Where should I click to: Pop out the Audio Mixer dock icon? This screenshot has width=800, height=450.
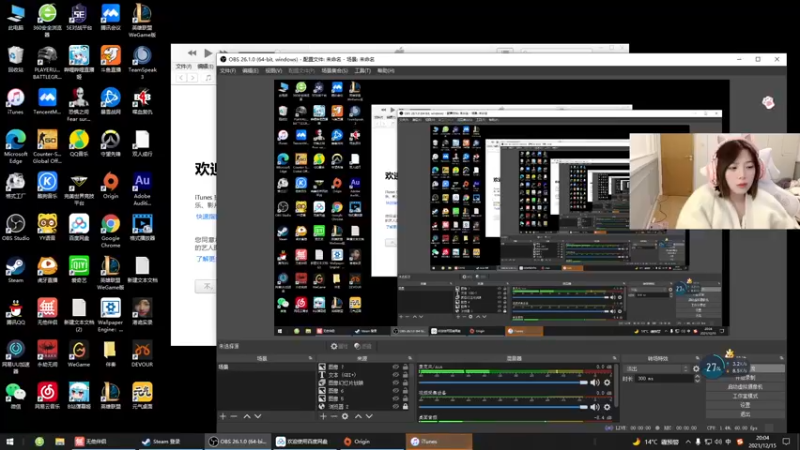(x=614, y=358)
